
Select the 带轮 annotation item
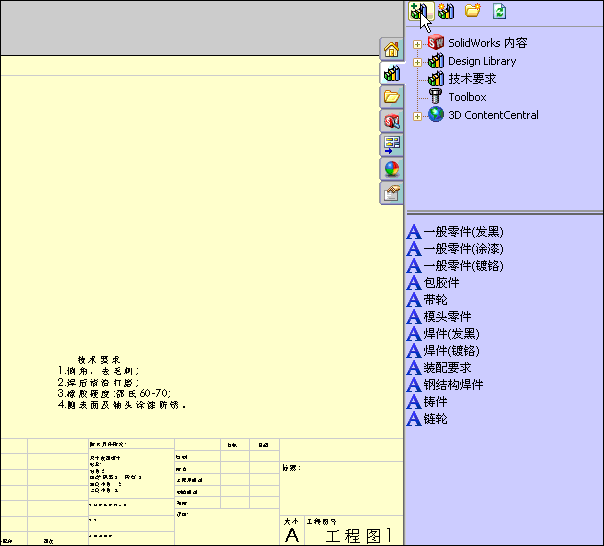[427, 300]
